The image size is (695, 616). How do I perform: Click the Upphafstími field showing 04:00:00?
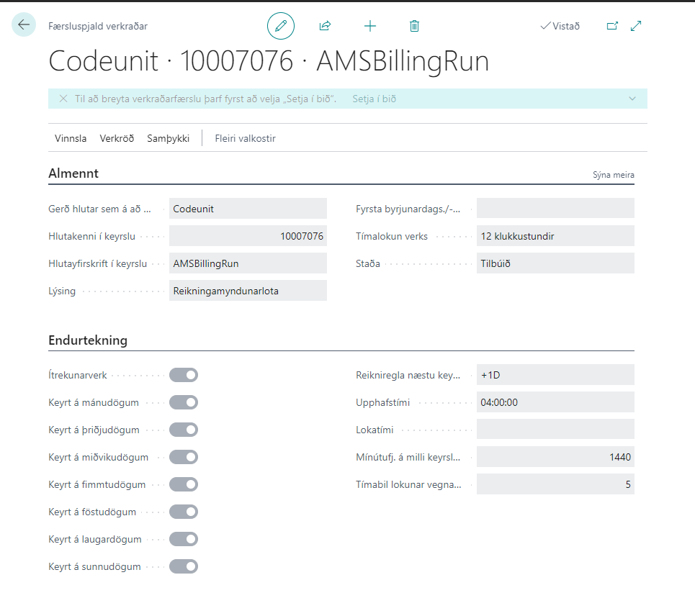pyautogui.click(x=555, y=402)
